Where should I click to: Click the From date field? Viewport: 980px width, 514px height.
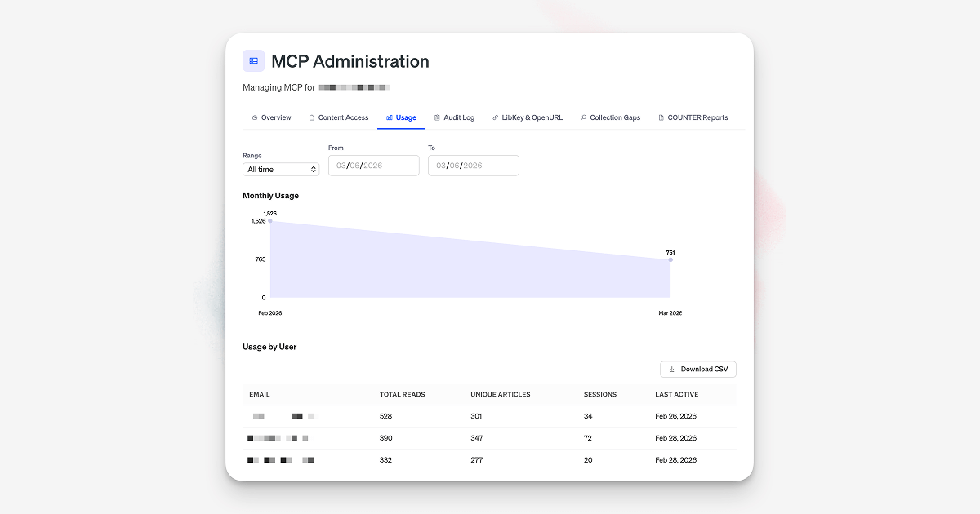(373, 165)
